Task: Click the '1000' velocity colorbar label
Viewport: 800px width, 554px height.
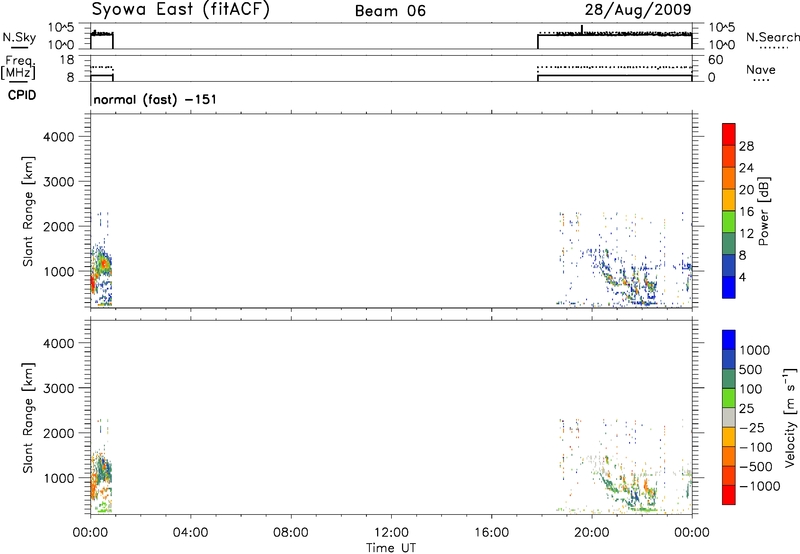Action: [x=755, y=350]
